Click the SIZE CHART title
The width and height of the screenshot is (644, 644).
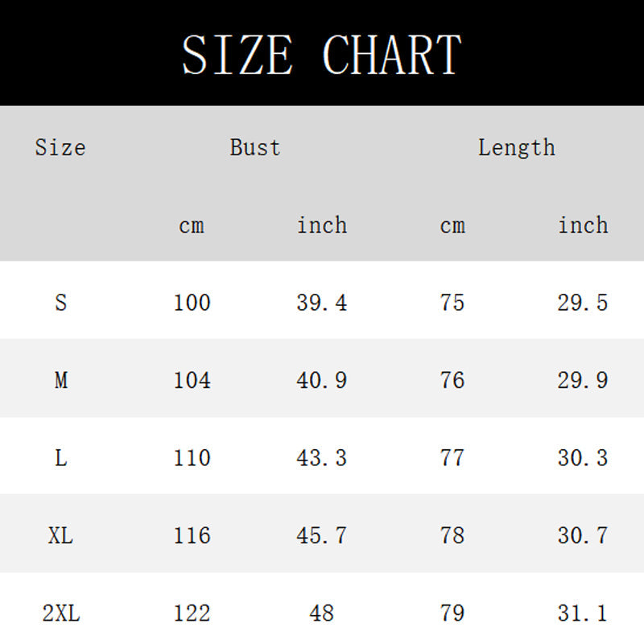pyautogui.click(x=321, y=55)
